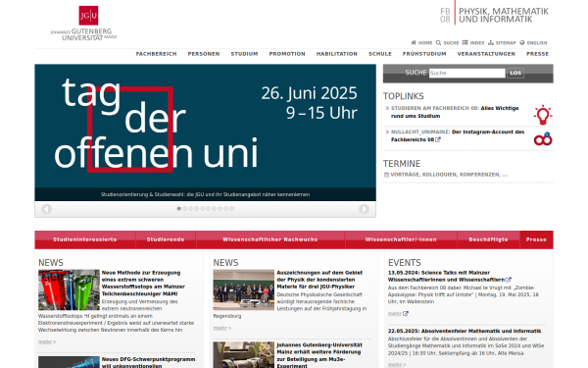
Task: Click the slide caption Studienorientierung & Studienwahl
Action: pos(205,194)
